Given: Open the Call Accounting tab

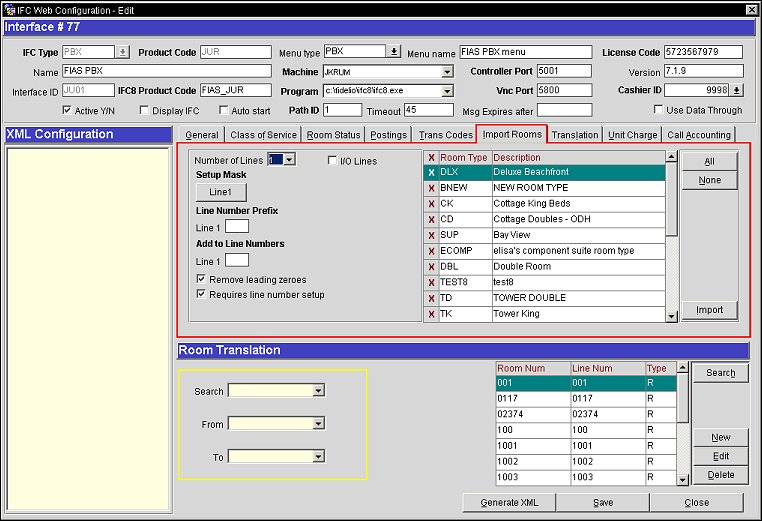Looking at the screenshot, I should pos(698,135).
